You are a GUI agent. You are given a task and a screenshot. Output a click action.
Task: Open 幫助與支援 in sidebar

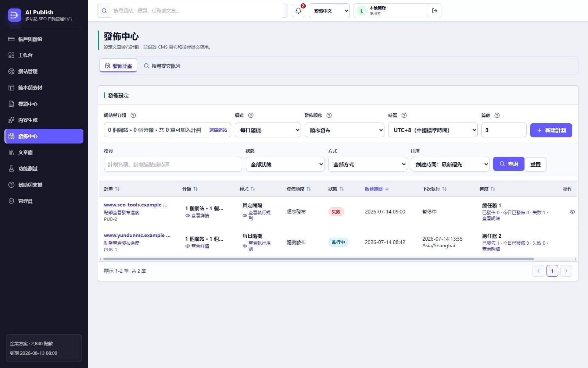point(44,185)
